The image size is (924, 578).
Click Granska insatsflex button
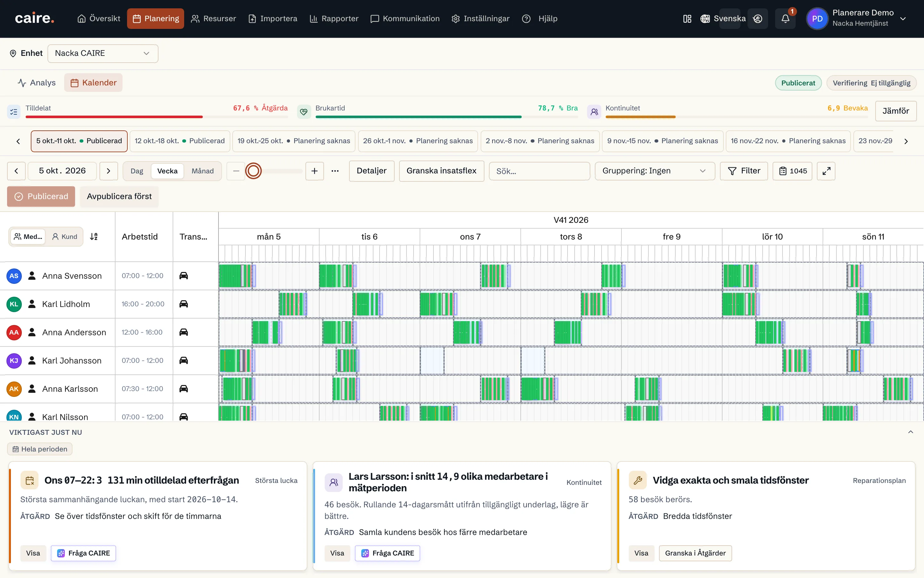[x=441, y=171]
